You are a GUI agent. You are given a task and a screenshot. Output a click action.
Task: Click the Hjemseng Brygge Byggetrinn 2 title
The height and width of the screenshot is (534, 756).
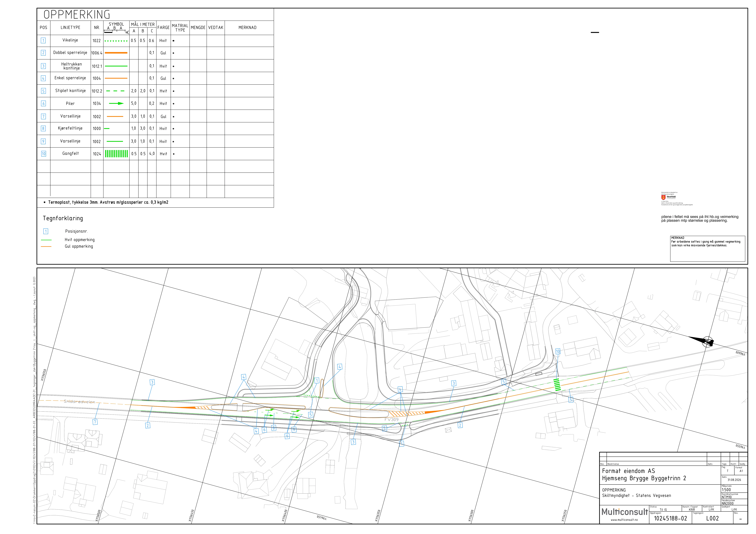click(x=644, y=479)
